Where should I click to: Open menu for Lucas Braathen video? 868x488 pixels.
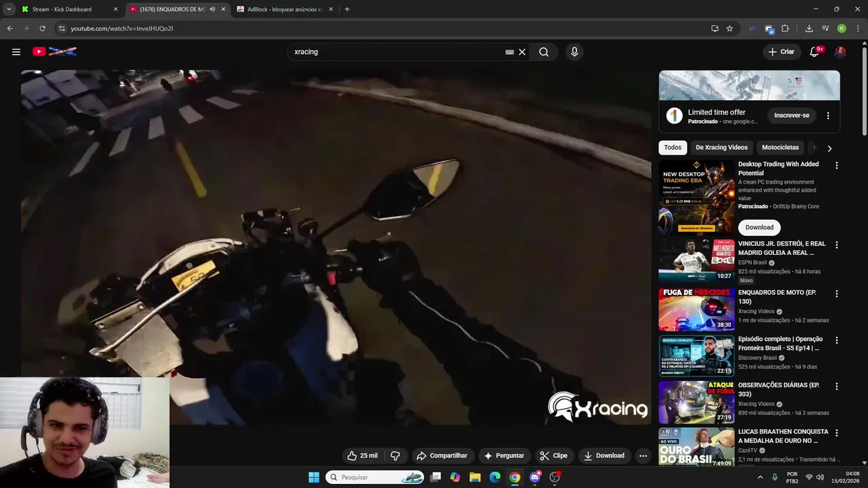(837, 432)
